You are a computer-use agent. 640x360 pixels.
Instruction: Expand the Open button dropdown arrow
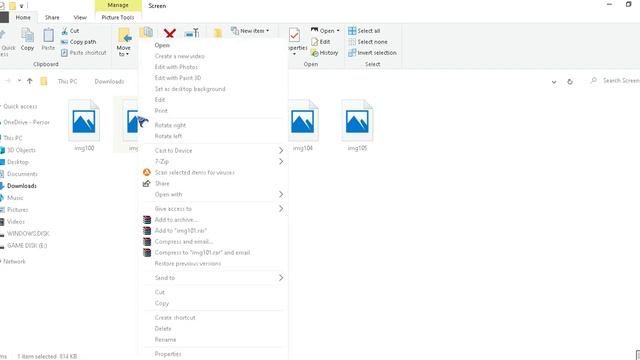coord(338,31)
